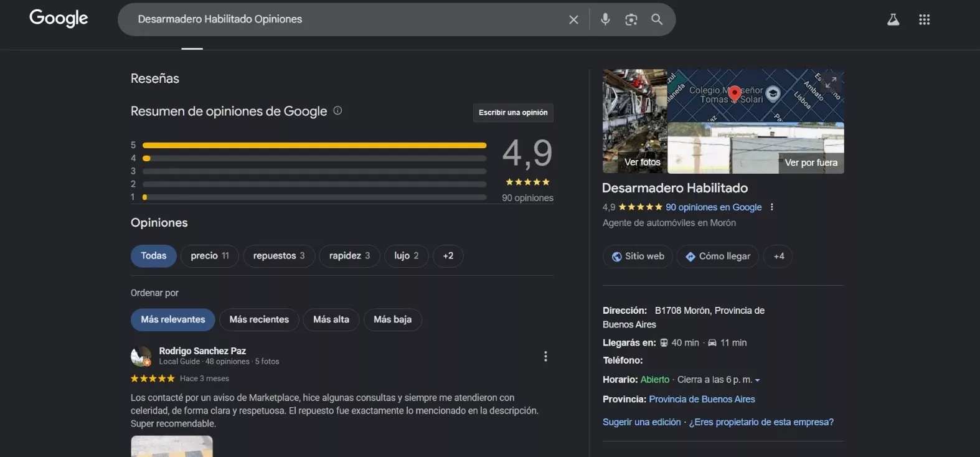Open Rodrigo Sanchez Paz reviewer name
Screen dimensions: 980x457
202,351
